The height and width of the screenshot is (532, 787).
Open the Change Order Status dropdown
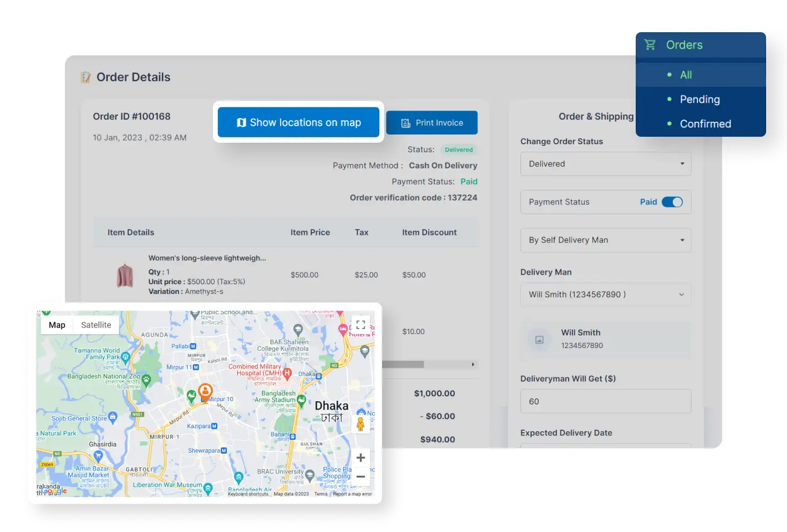[605, 164]
